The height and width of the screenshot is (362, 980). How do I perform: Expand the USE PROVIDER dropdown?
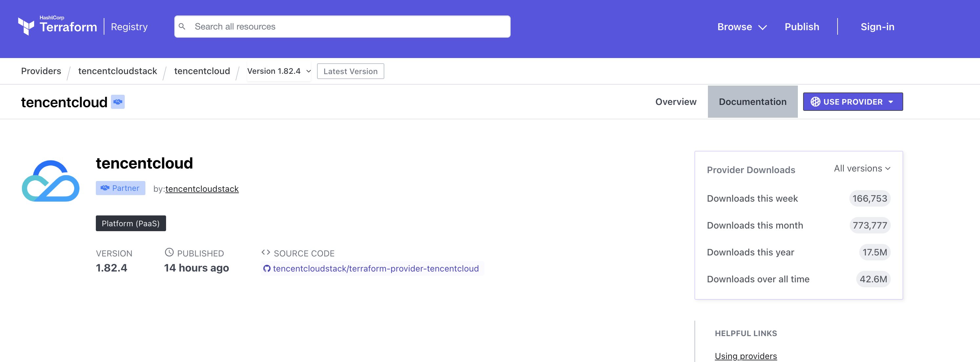point(853,102)
